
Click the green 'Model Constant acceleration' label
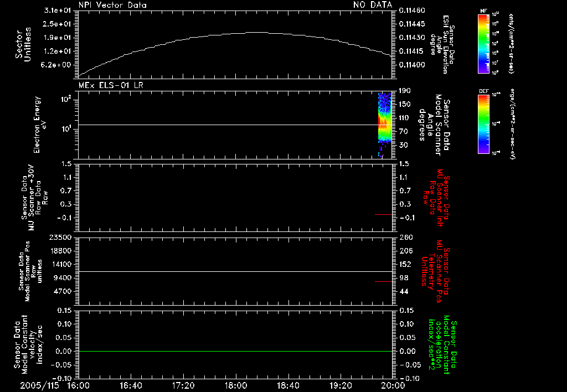(x=442, y=345)
